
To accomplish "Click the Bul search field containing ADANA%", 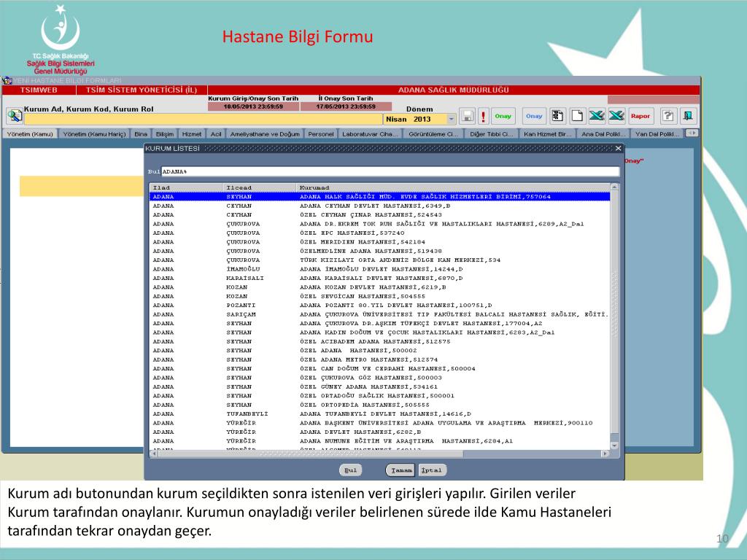I will click(390, 171).
